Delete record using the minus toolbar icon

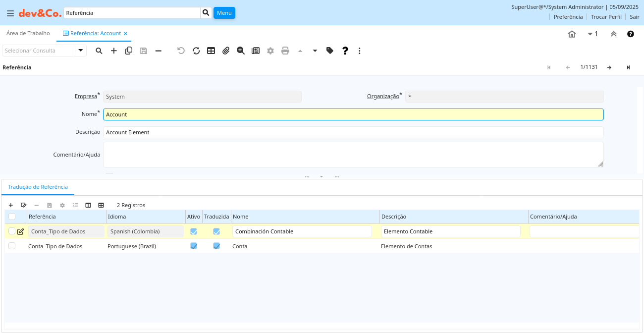tap(159, 51)
